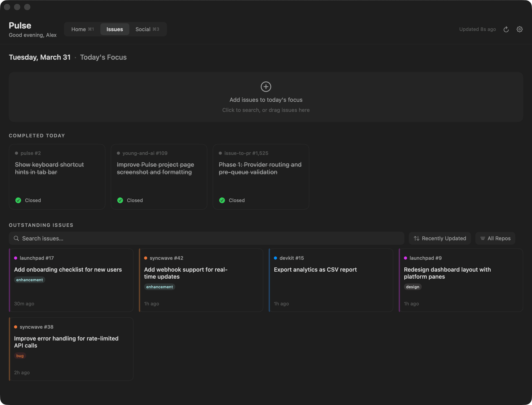Open Add webhook support for real-time updates issue

point(201,280)
